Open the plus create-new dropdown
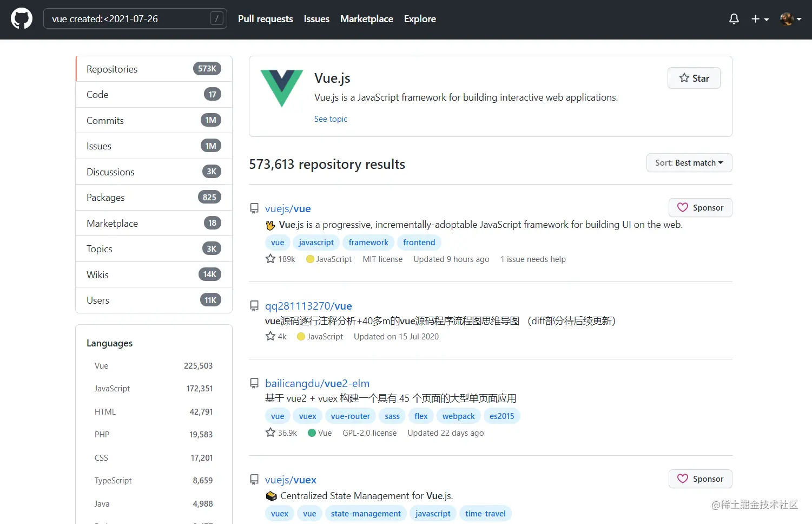 coord(760,19)
